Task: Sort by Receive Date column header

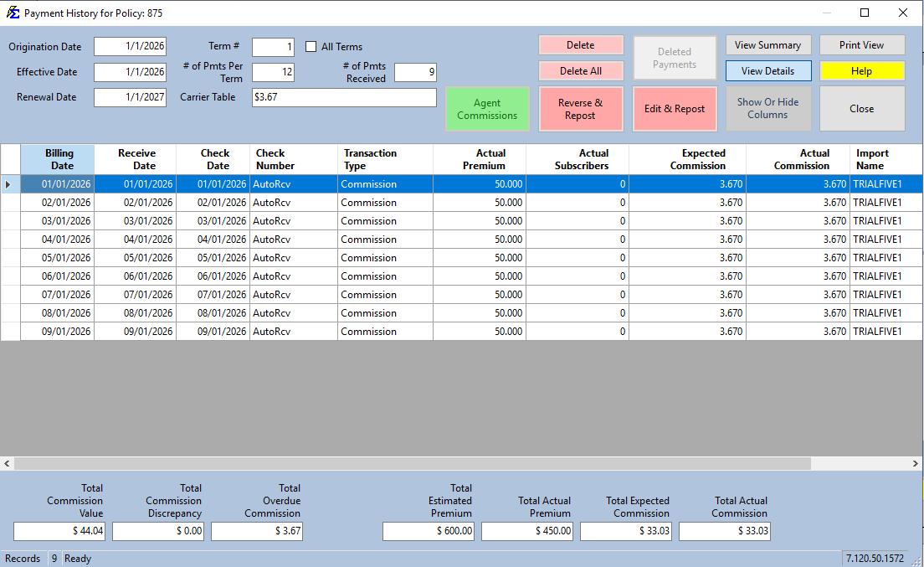Action: point(136,159)
